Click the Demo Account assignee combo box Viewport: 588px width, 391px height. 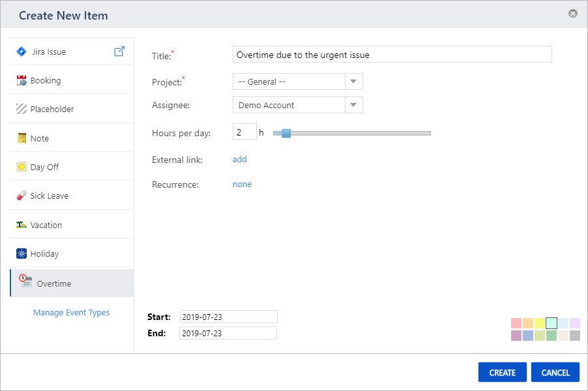click(x=289, y=105)
